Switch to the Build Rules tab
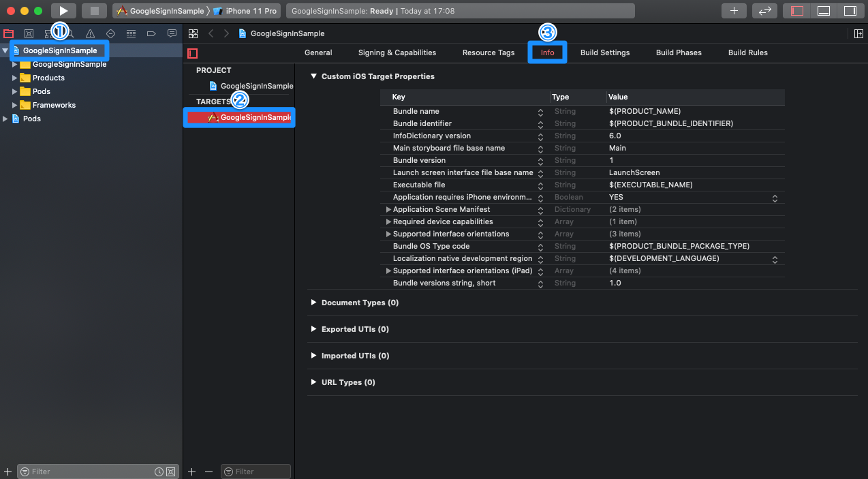This screenshot has width=868, height=479. click(748, 52)
